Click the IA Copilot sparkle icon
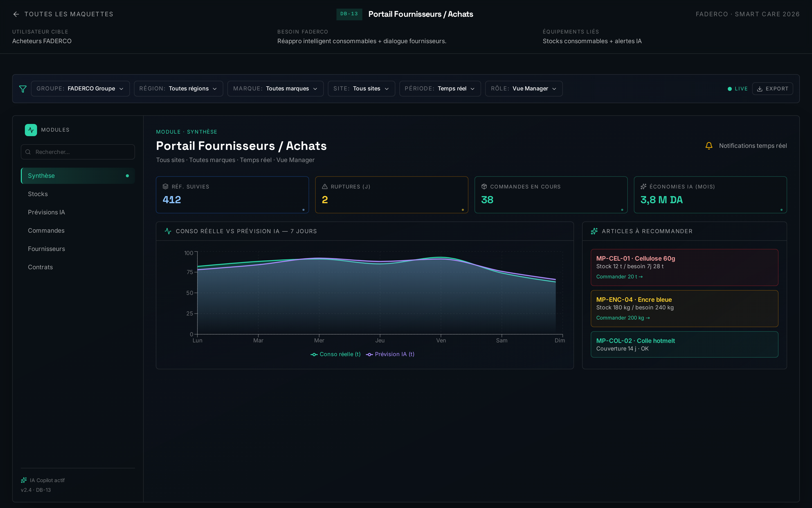812x508 pixels. click(x=24, y=480)
